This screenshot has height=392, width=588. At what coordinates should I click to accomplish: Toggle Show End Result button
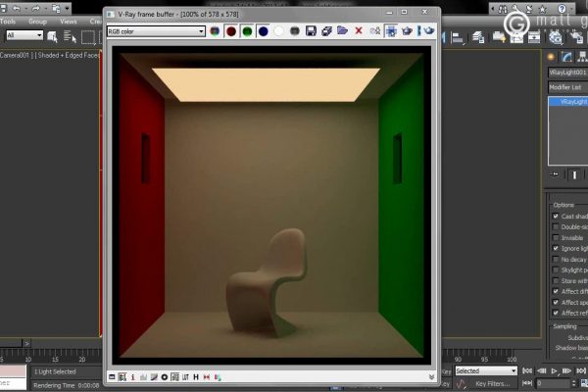pos(574,174)
